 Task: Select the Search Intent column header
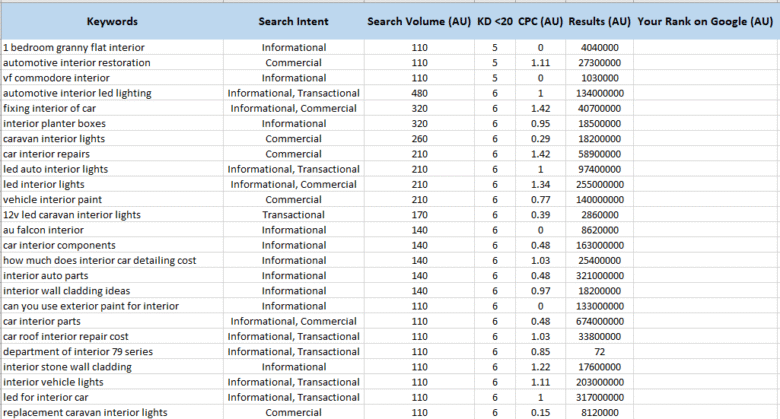(293, 21)
